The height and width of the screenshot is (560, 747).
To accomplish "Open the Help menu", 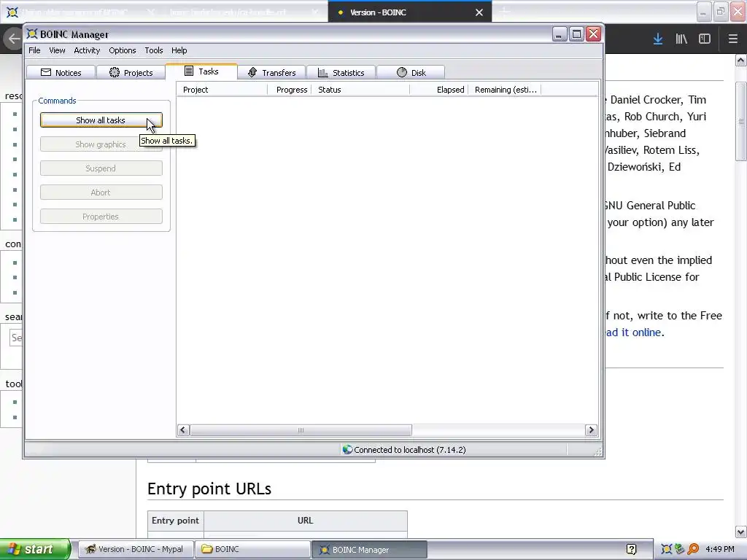I will coord(179,50).
